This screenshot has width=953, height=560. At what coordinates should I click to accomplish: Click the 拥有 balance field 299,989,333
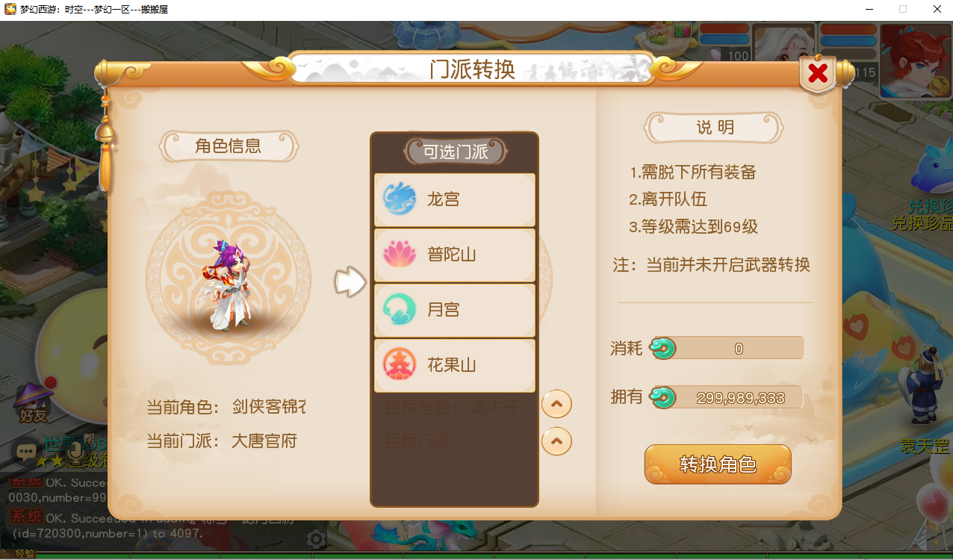(x=727, y=397)
